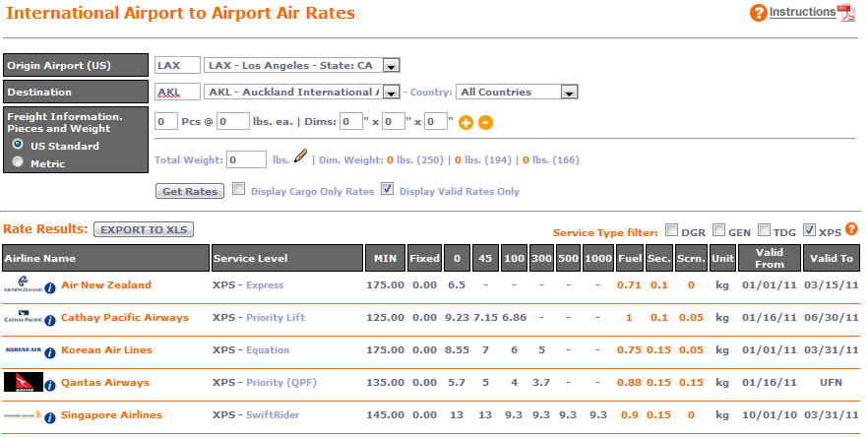Click the Equation service level link
The height and width of the screenshot is (437, 868).
(x=268, y=350)
